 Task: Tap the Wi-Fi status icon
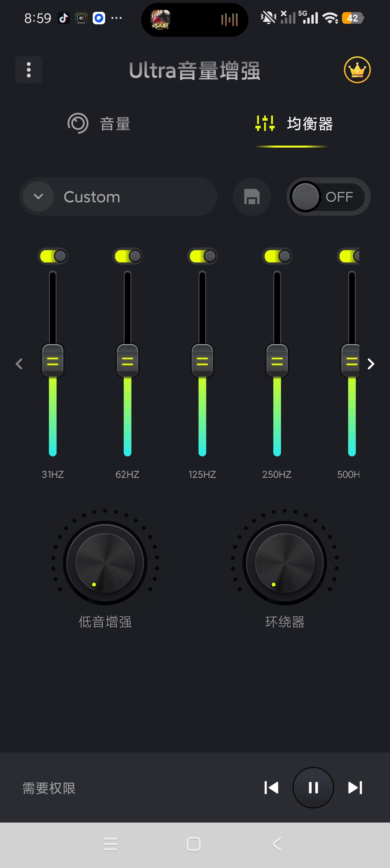[330, 18]
